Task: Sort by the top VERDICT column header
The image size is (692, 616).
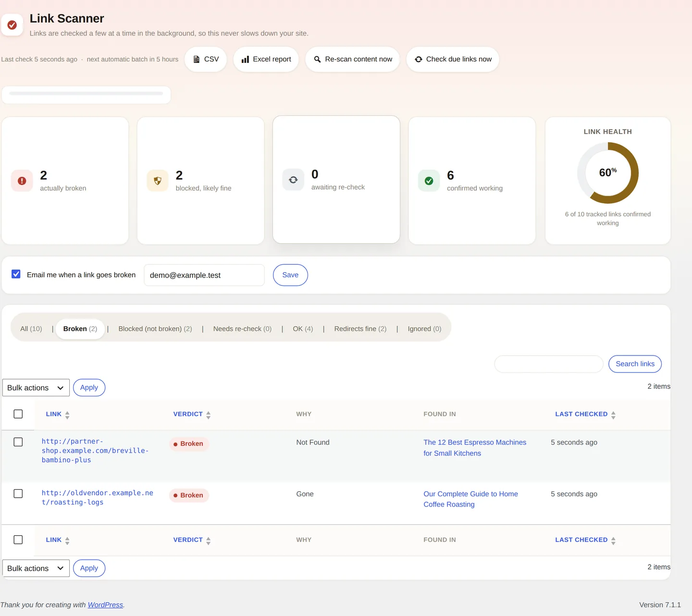Action: 188,414
